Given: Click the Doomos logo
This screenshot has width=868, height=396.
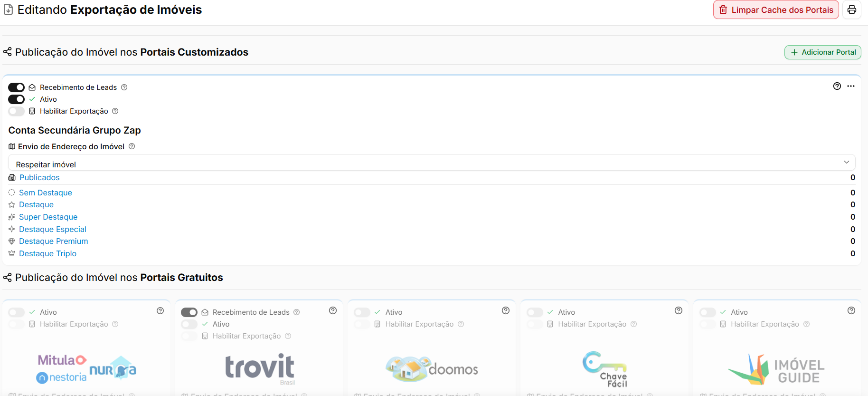Looking at the screenshot, I should [432, 369].
